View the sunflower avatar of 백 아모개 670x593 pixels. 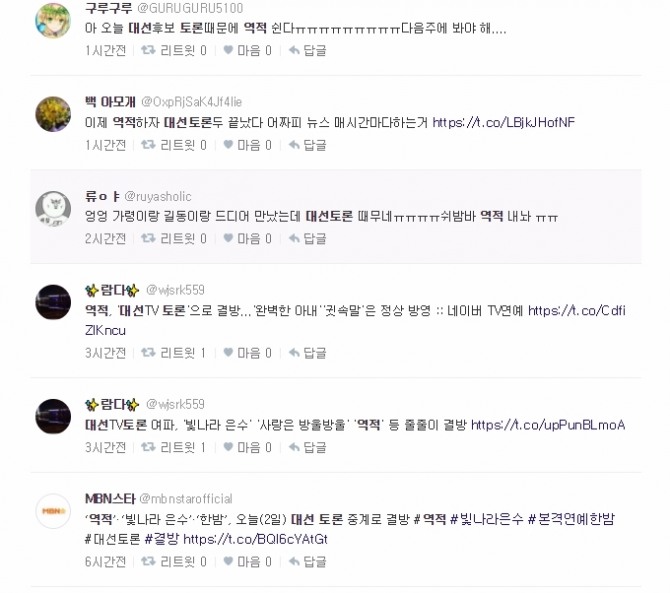[x=53, y=114]
